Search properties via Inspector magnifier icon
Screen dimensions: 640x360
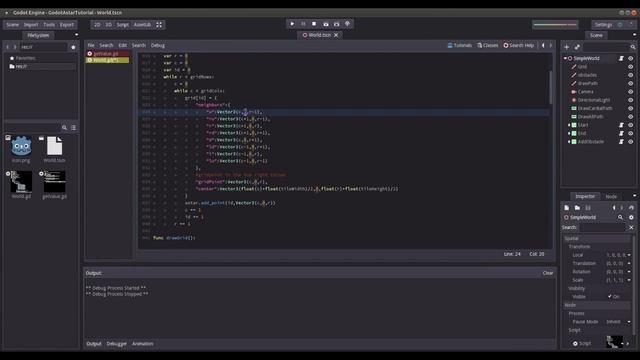tap(620, 218)
